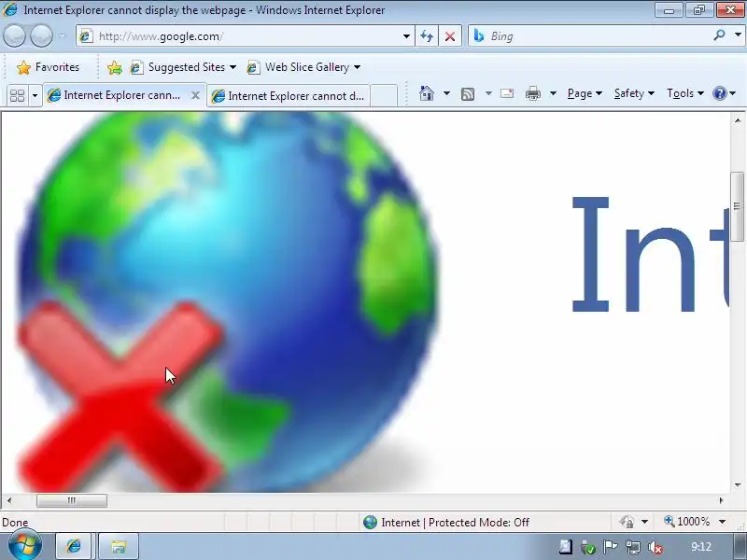Expand the Feeds dropdown arrow
This screenshot has width=747, height=560.
click(488, 93)
